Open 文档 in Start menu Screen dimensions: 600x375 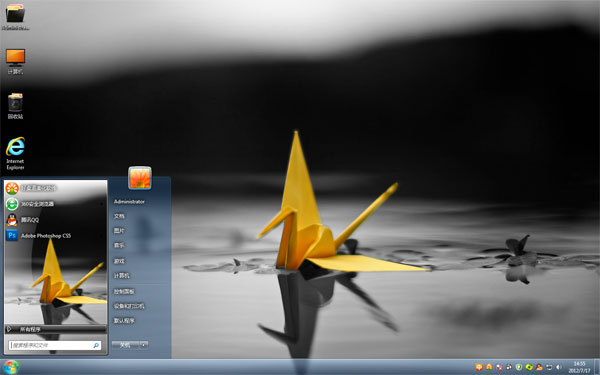[119, 216]
